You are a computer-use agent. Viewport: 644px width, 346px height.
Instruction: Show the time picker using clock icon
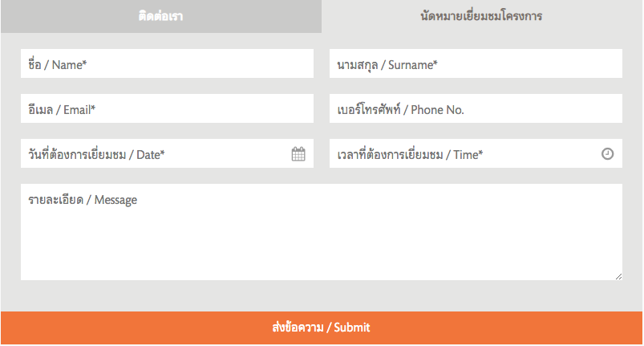coord(607,153)
